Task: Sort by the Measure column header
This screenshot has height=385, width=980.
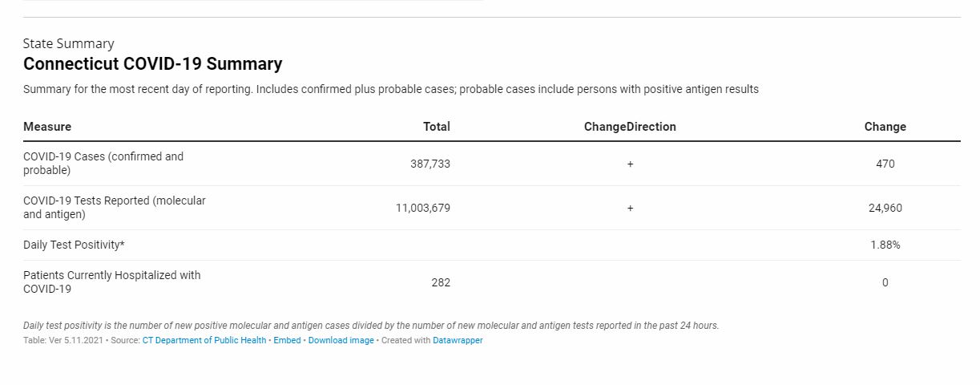Action: (x=47, y=127)
